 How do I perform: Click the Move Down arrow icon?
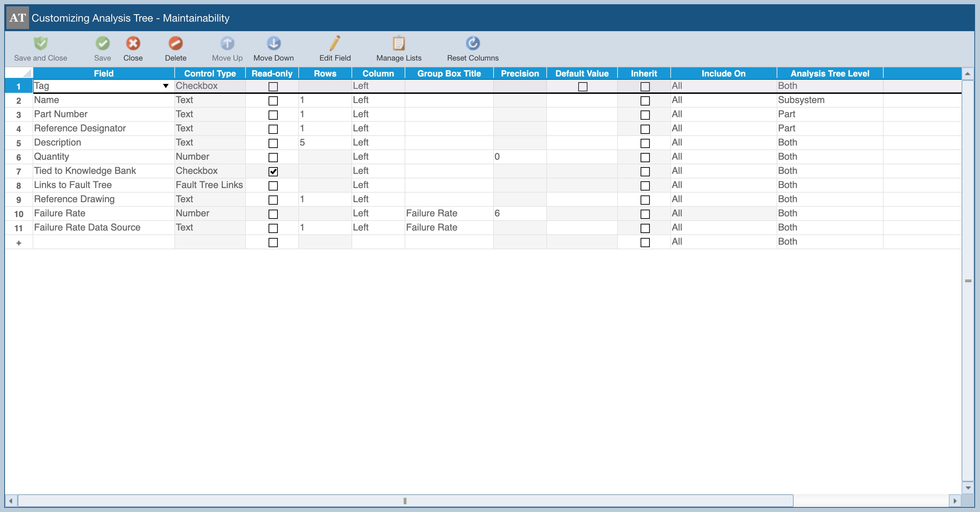coord(273,43)
